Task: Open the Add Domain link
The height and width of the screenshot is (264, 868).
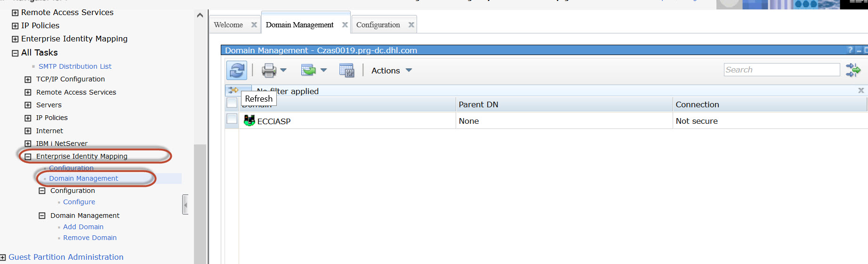Action: (83, 227)
